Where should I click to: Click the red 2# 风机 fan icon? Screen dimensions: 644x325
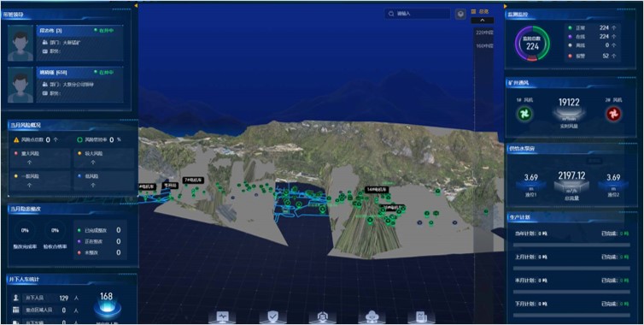tap(613, 114)
